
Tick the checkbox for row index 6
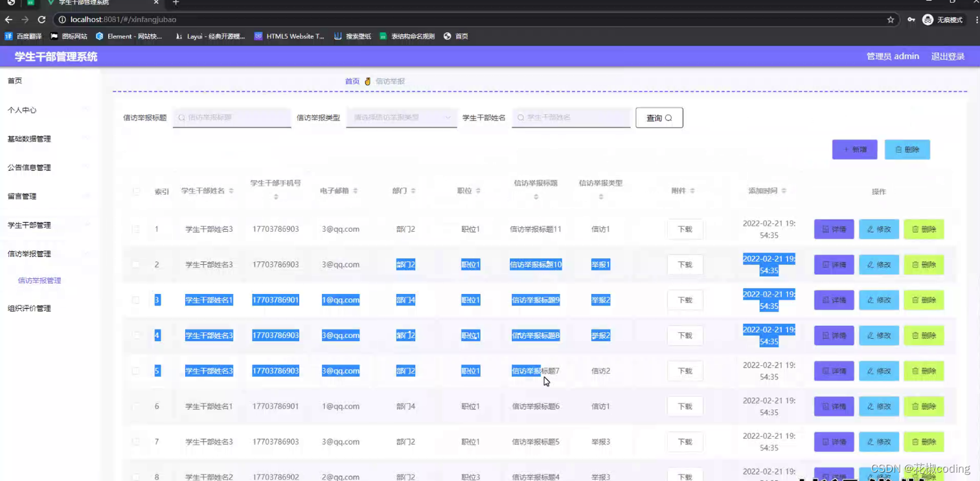pos(136,407)
